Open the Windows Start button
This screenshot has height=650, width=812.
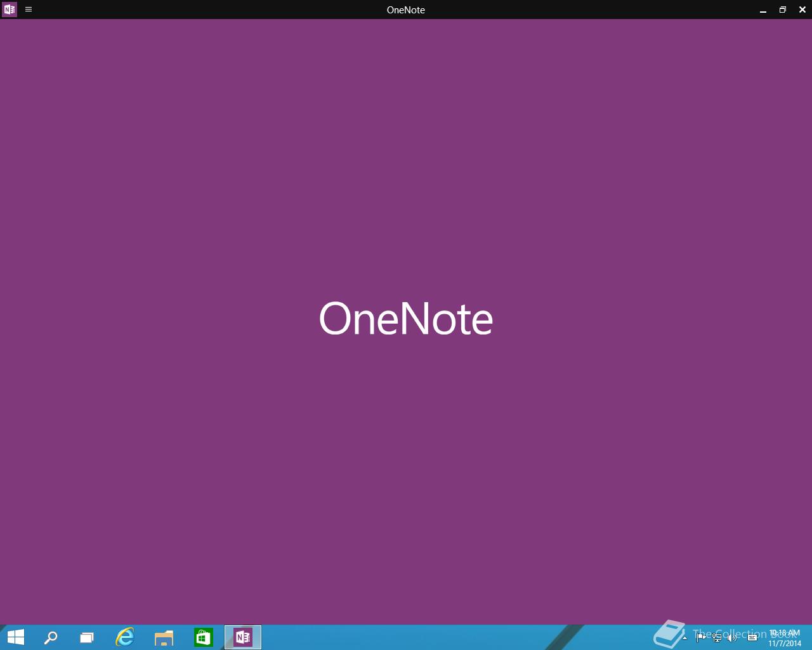[x=15, y=637]
